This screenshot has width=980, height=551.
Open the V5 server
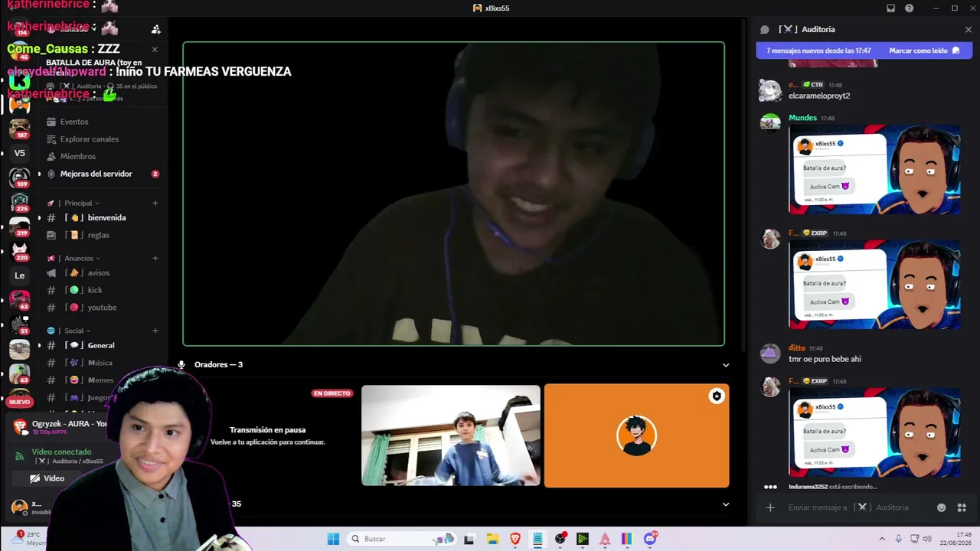19,153
